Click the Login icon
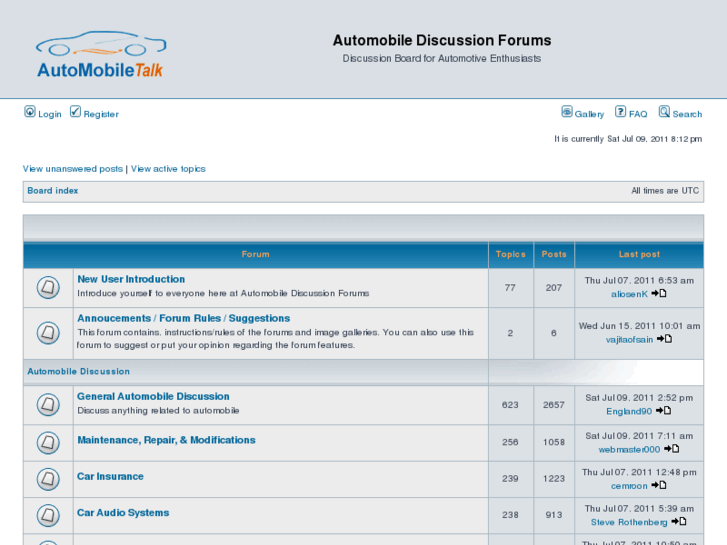This screenshot has height=545, width=727. pyautogui.click(x=30, y=112)
